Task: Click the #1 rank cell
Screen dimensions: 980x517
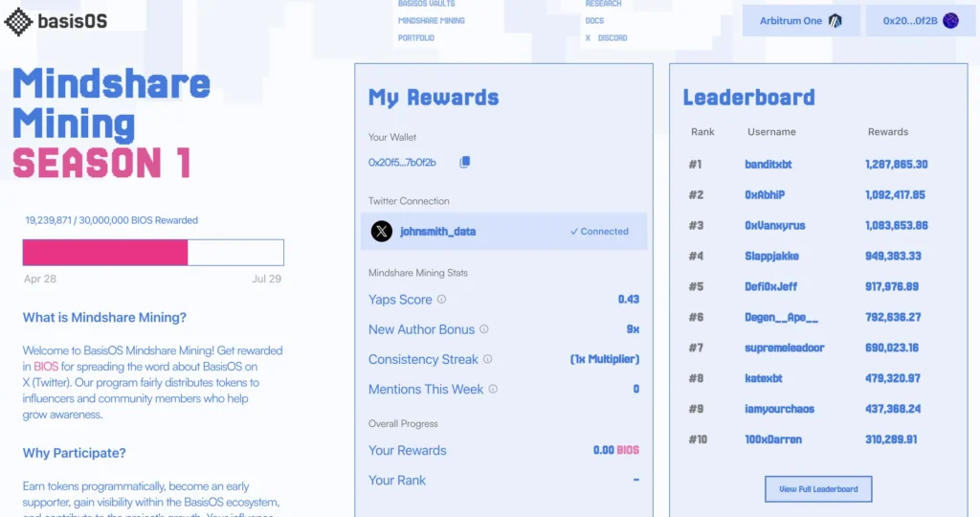Action: coord(695,165)
